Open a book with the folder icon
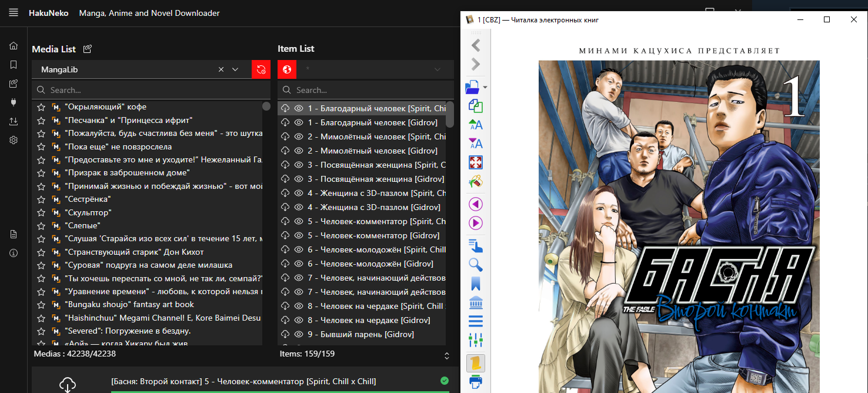Image resolution: width=868 pixels, height=393 pixels. tap(473, 88)
